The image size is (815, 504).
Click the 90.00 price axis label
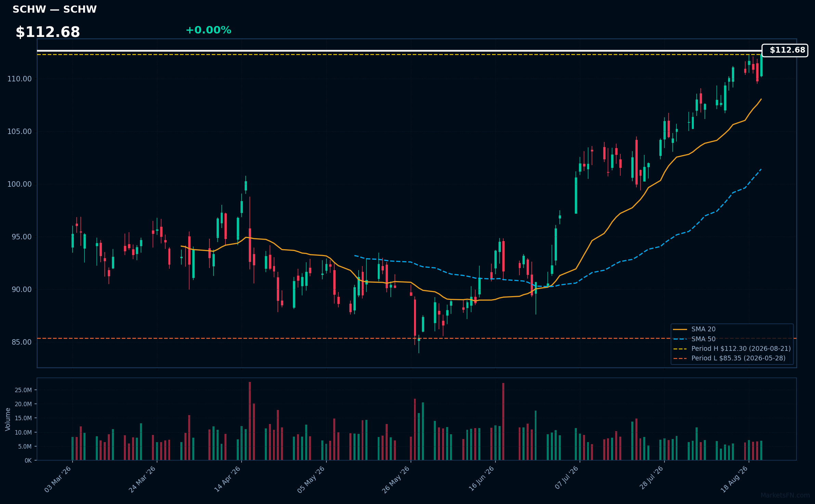[x=22, y=290]
